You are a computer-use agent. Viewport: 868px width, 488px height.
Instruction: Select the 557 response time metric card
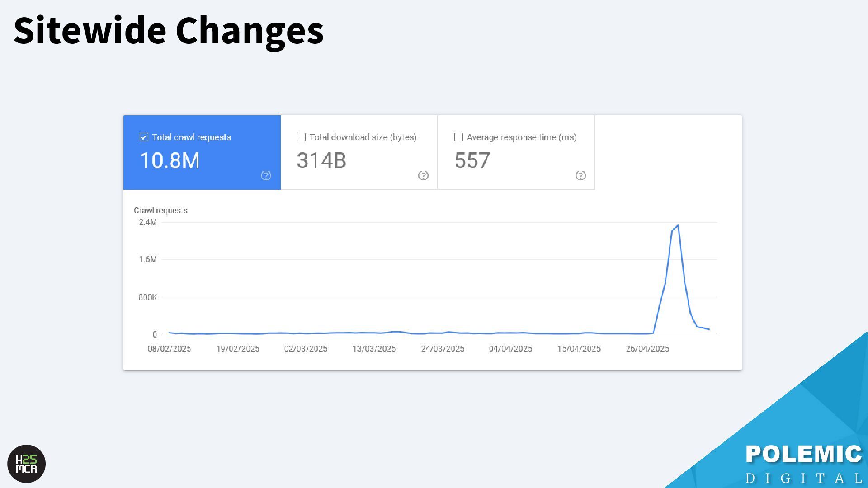(516, 153)
